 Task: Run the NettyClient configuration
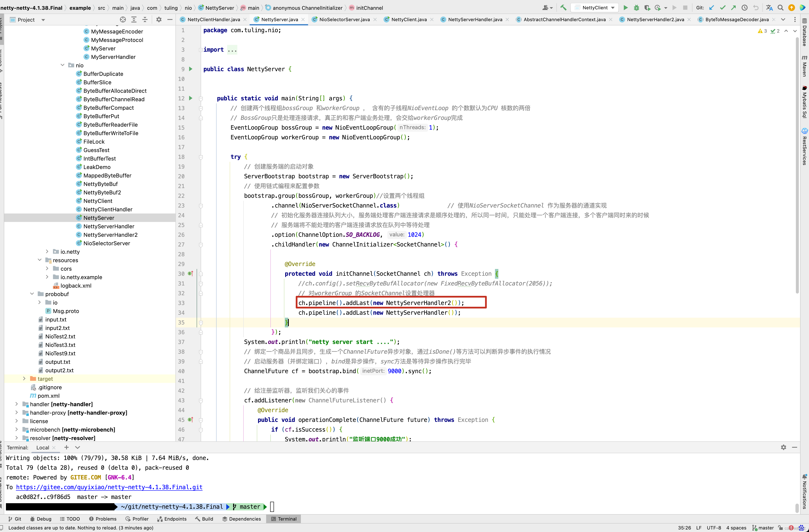click(x=626, y=8)
